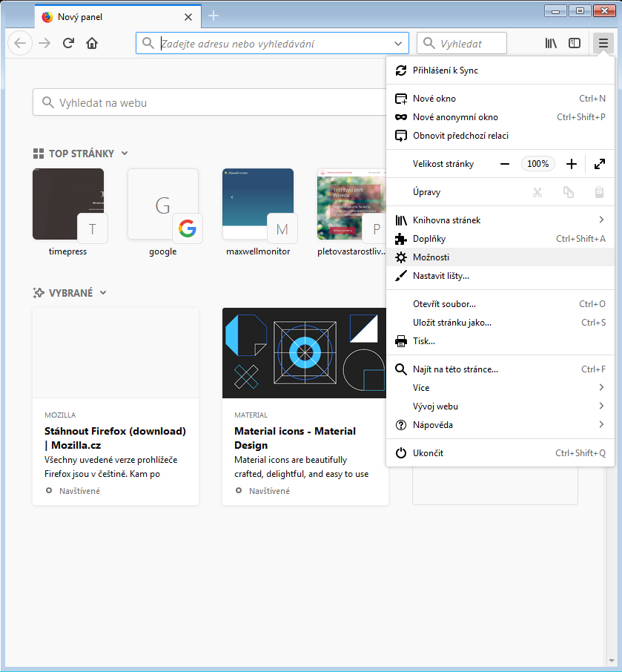Open the Library icon in toolbar
The height and width of the screenshot is (672, 622).
pos(551,44)
